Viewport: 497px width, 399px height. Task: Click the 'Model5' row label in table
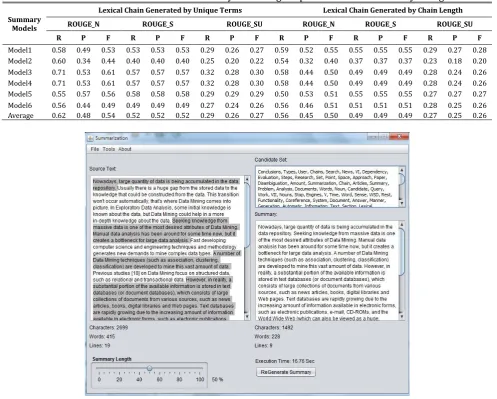20,94
